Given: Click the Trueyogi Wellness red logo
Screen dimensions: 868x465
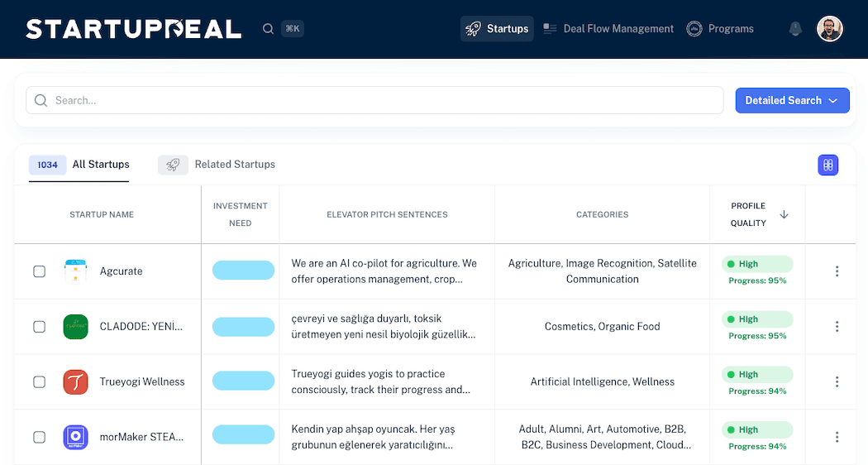Looking at the screenshot, I should 76,382.
